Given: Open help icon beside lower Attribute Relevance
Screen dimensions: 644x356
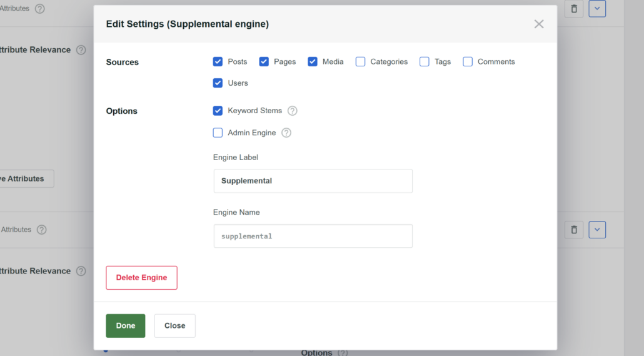Looking at the screenshot, I should (81, 272).
